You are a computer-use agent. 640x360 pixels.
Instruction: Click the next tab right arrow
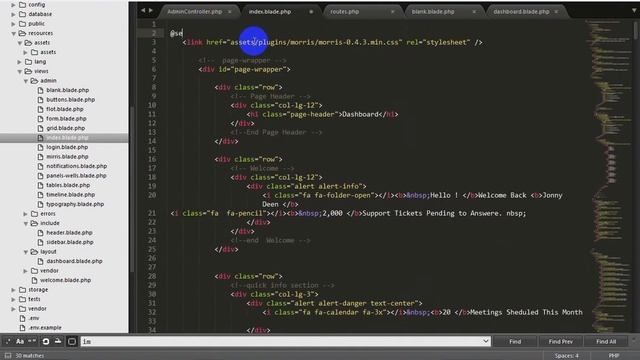point(151,10)
